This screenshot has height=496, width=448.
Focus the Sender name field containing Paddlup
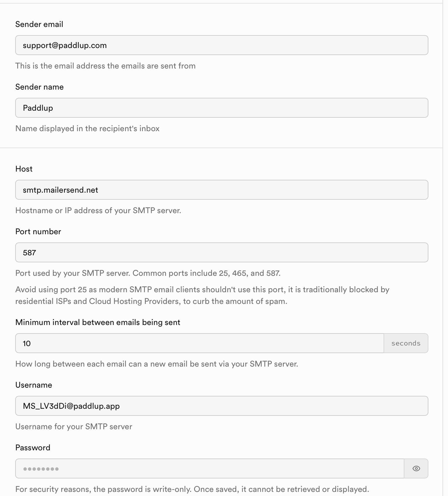221,108
